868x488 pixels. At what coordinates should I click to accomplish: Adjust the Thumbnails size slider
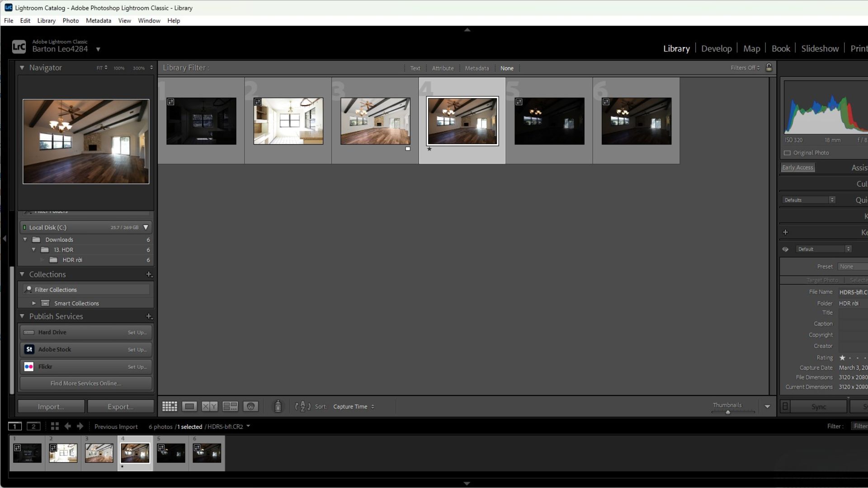click(x=727, y=412)
